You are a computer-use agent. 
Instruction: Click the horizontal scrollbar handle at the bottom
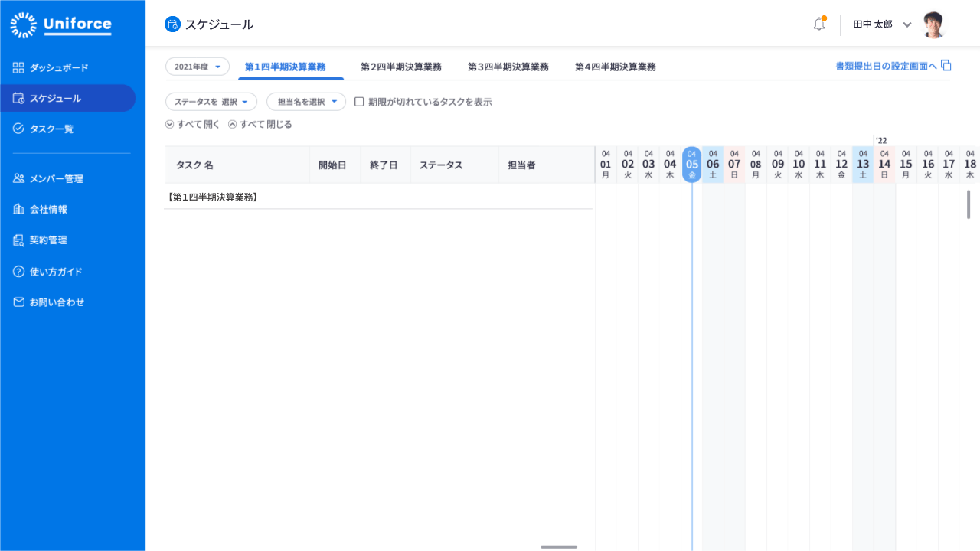[x=559, y=546]
